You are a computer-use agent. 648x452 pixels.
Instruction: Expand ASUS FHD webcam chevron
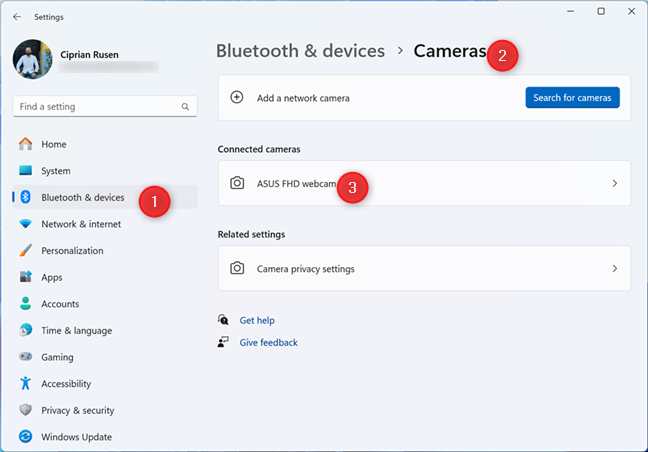tap(615, 183)
